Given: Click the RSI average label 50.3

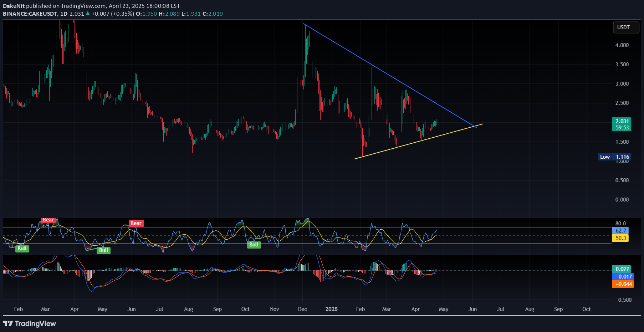Looking at the screenshot, I should 620,238.
